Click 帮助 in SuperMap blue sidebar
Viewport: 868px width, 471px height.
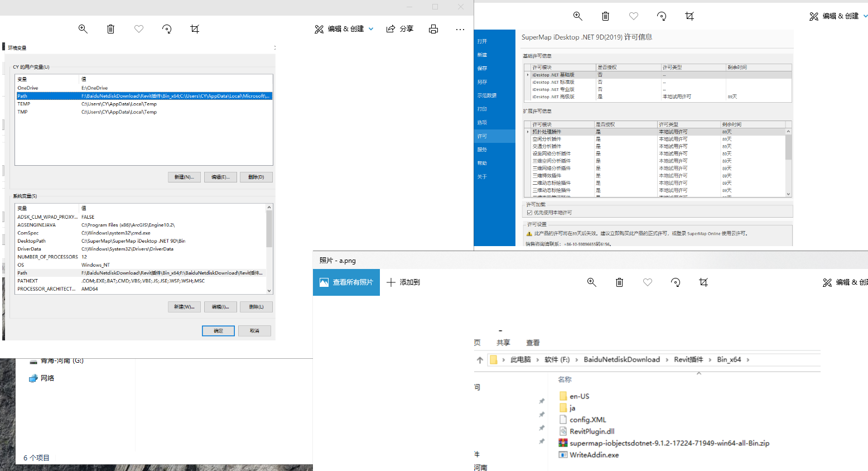[x=483, y=163]
